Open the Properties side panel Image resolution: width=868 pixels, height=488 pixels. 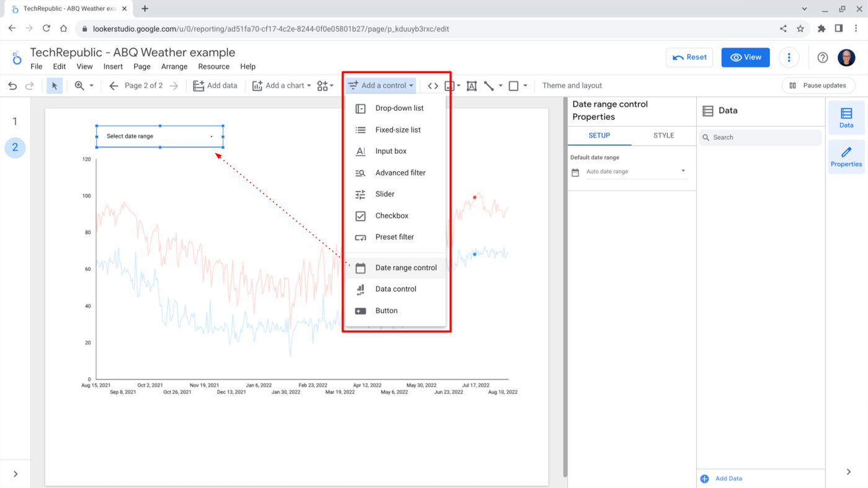pos(846,157)
